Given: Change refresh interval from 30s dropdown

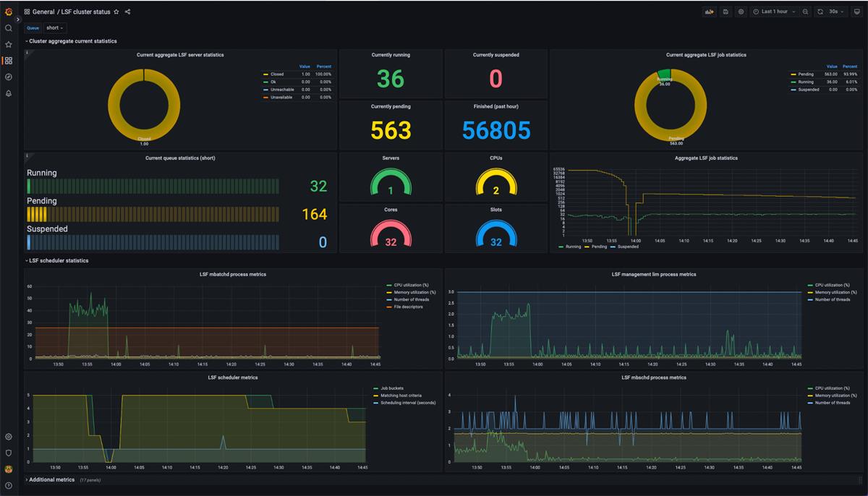Looking at the screenshot, I should 835,12.
